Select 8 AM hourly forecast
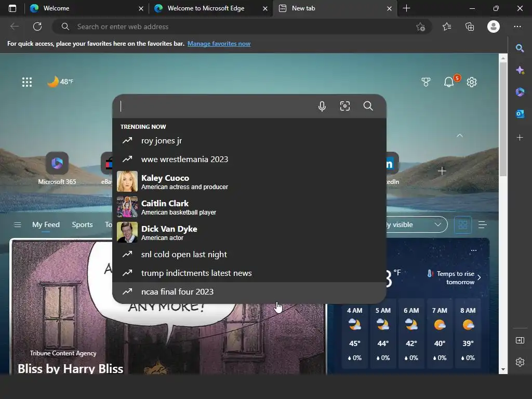This screenshot has height=399, width=532. click(468, 334)
